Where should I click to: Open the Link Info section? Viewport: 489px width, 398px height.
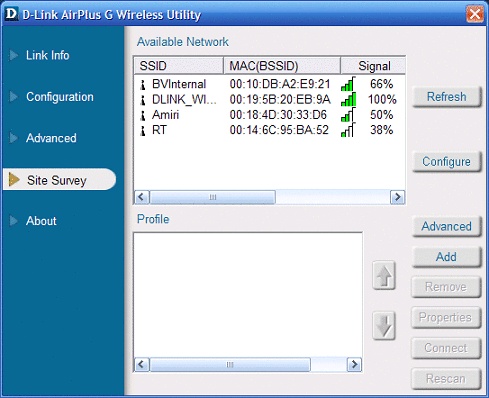pos(48,55)
